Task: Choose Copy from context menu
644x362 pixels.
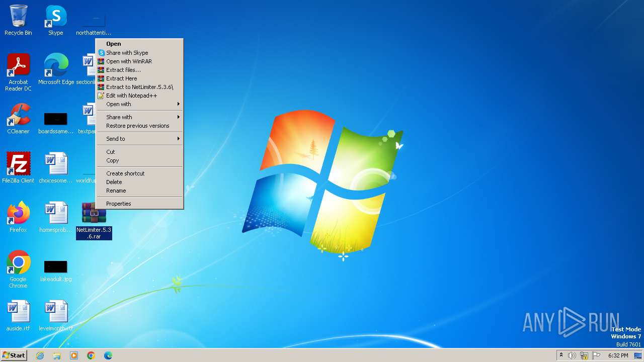Action: [140, 160]
